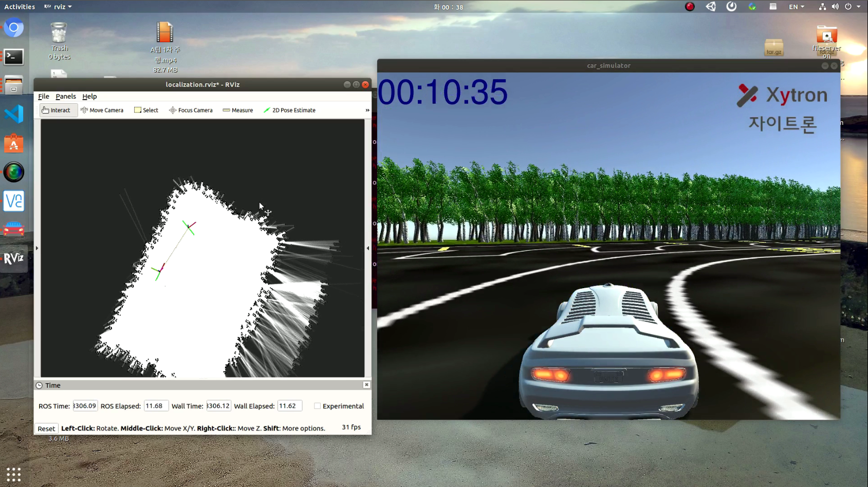The width and height of the screenshot is (868, 487).
Task: Expand the right side panel arrow in RViz
Action: (x=367, y=248)
